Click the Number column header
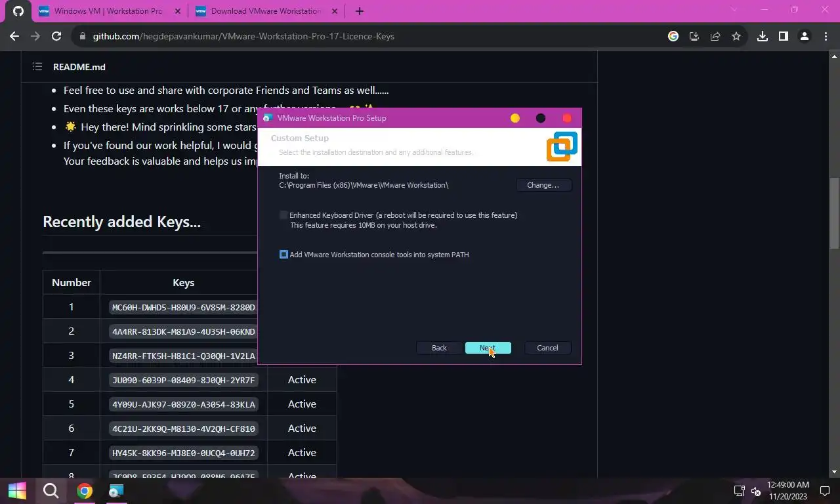This screenshot has height=504, width=840. click(x=72, y=283)
